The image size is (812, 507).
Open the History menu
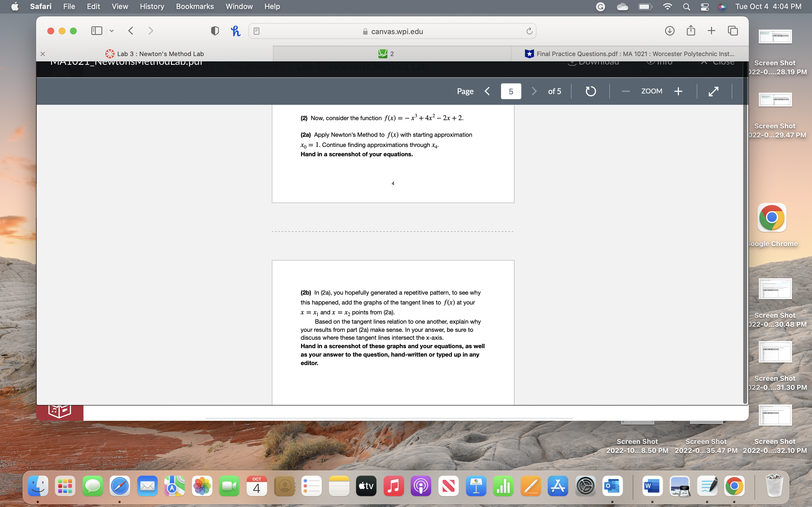pos(152,6)
